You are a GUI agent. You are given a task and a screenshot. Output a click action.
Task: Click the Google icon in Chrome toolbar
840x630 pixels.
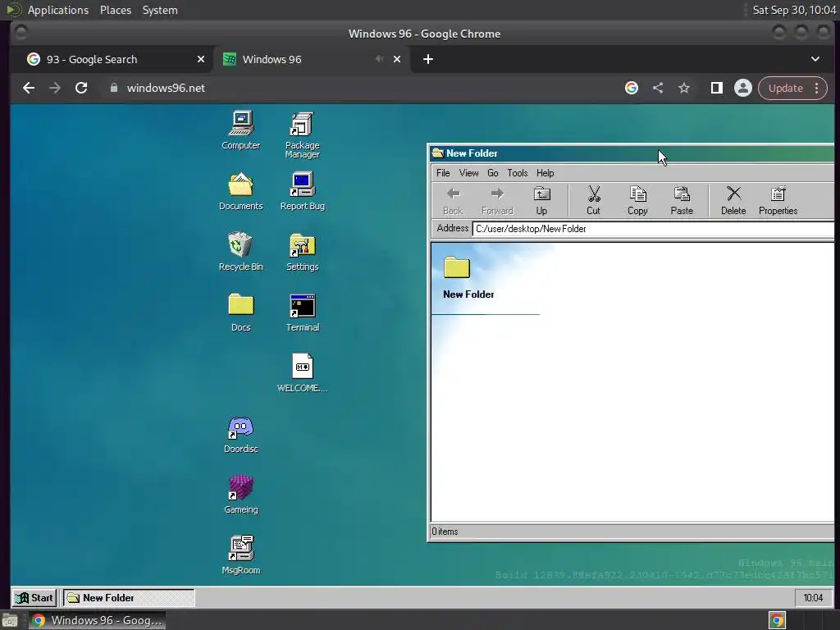click(x=632, y=88)
